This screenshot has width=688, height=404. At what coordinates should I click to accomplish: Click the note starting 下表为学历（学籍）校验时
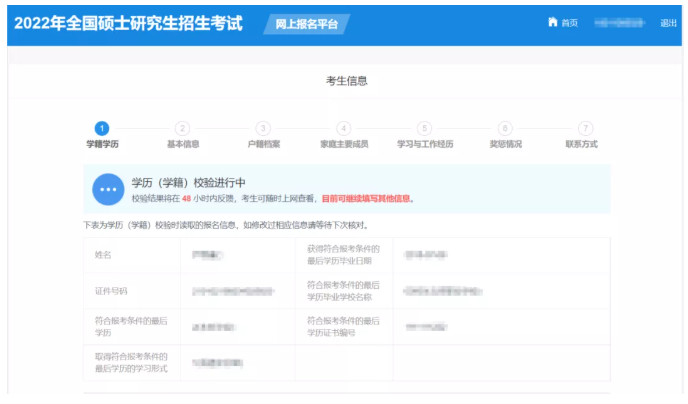pos(226,225)
